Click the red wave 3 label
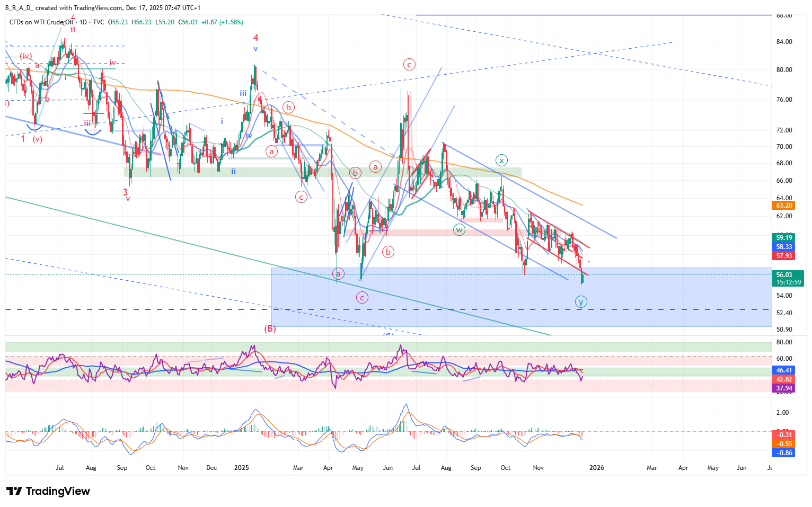Image resolution: width=812 pixels, height=507 pixels. pyautogui.click(x=126, y=192)
